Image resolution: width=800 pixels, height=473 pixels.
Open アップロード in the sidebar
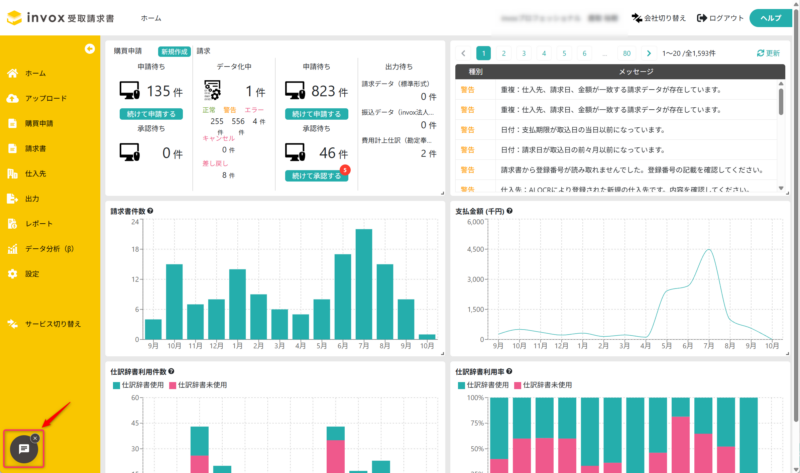click(46, 98)
